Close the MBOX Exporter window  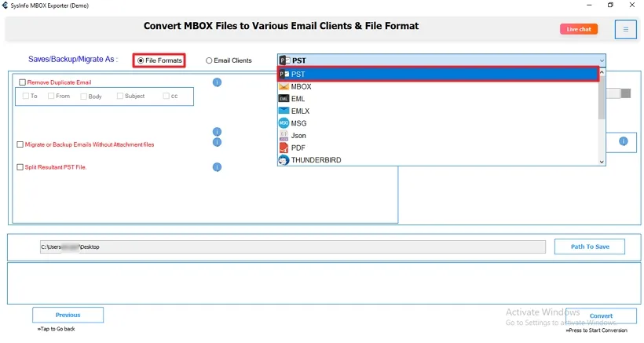[x=632, y=5]
